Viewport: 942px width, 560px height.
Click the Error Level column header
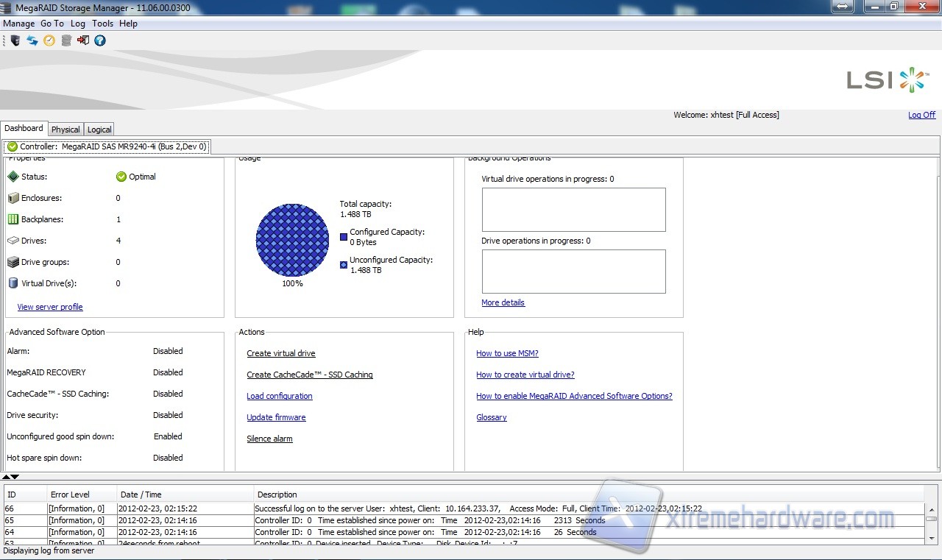[70, 495]
